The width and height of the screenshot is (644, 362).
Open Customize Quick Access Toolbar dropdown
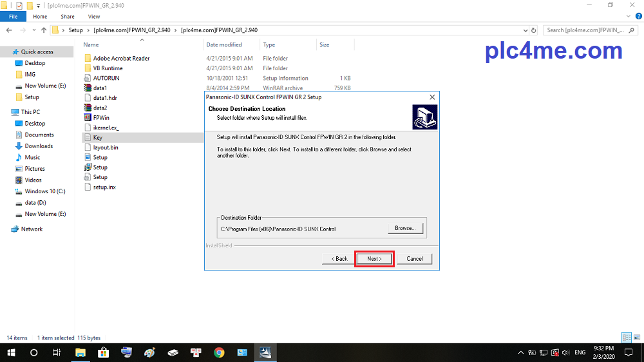(x=39, y=5)
